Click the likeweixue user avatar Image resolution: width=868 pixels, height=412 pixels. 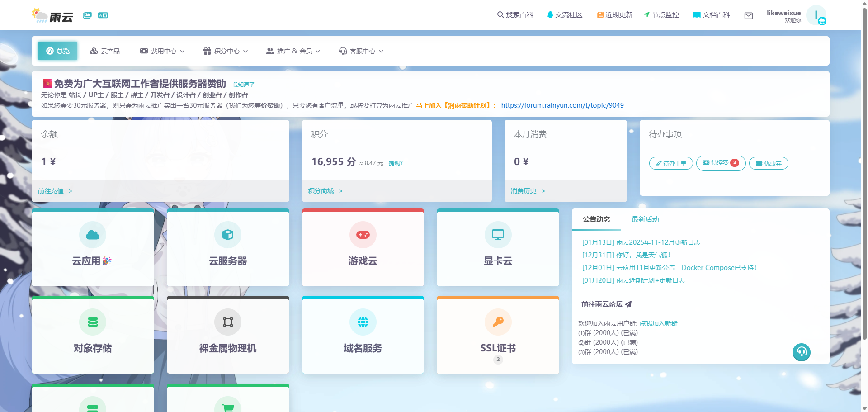(x=816, y=16)
